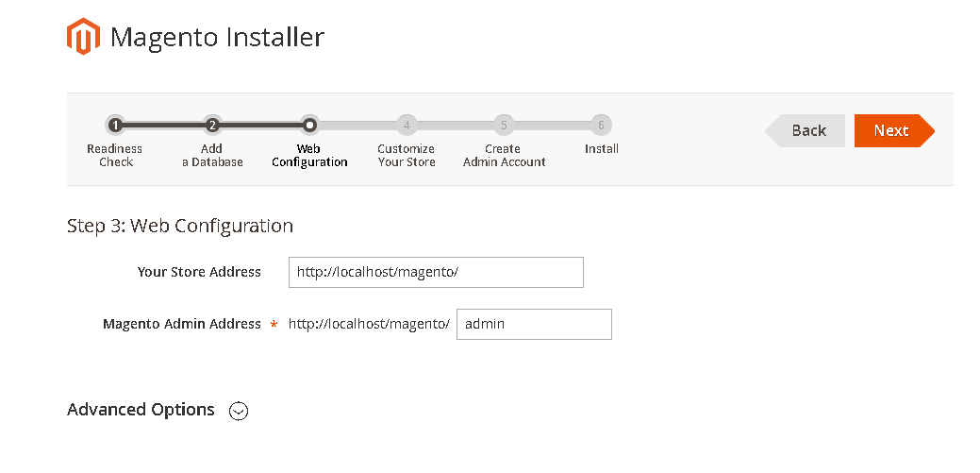The image size is (980, 473).
Task: Click the Step 3: Web Configuration heading
Action: point(180,226)
